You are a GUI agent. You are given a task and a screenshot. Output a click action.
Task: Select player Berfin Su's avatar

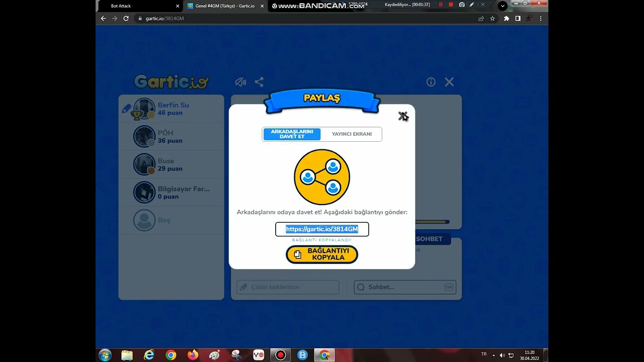(x=144, y=108)
